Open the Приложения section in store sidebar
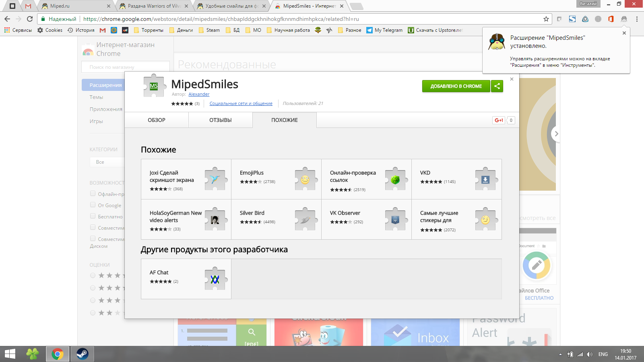This screenshot has height=362, width=644. (x=106, y=109)
